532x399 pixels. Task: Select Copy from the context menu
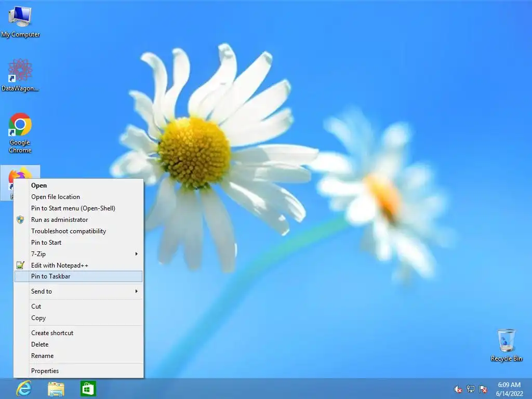tap(78, 318)
